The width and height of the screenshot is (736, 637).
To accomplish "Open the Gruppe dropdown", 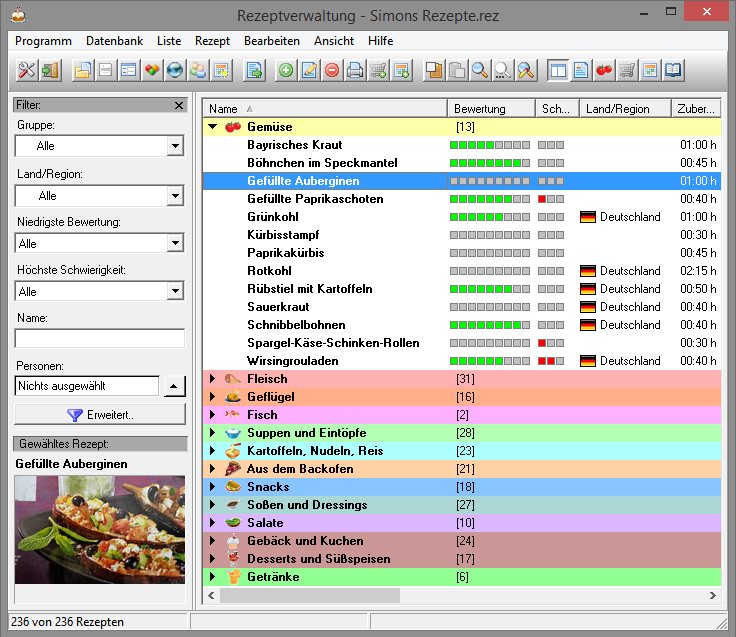I will [x=175, y=146].
